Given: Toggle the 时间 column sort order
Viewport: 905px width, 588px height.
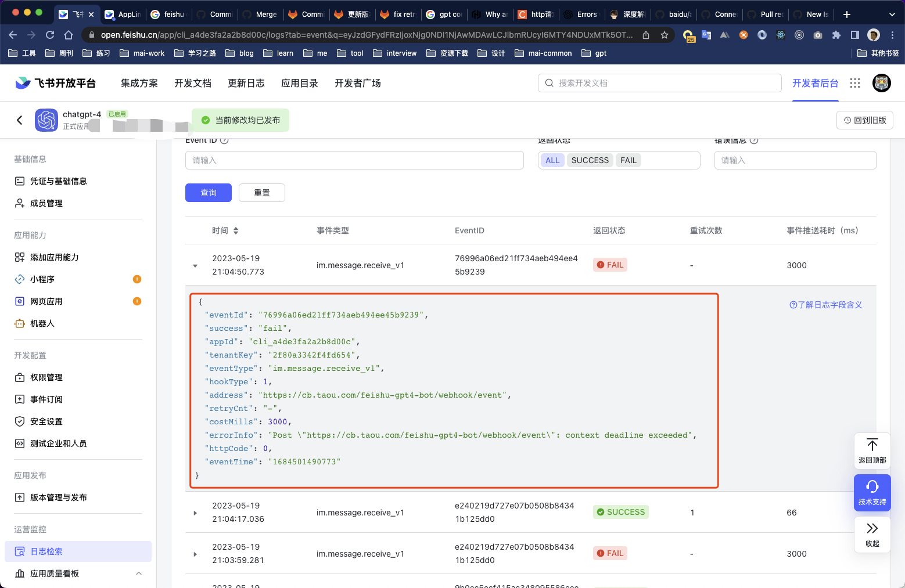Looking at the screenshot, I should tap(235, 230).
